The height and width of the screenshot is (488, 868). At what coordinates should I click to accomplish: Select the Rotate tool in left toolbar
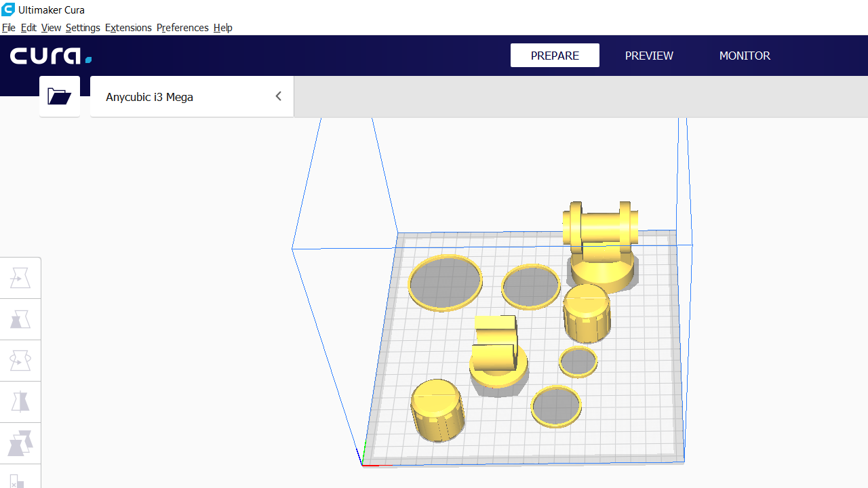(x=20, y=361)
